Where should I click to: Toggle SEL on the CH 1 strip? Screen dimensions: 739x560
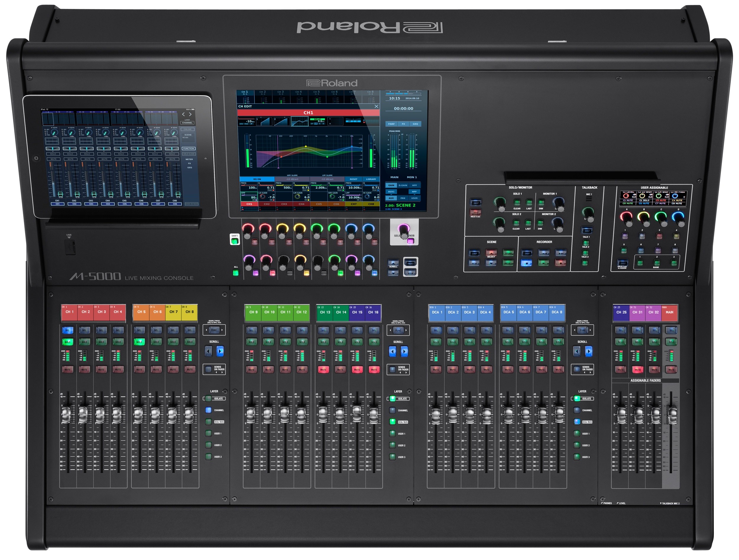[x=67, y=330]
